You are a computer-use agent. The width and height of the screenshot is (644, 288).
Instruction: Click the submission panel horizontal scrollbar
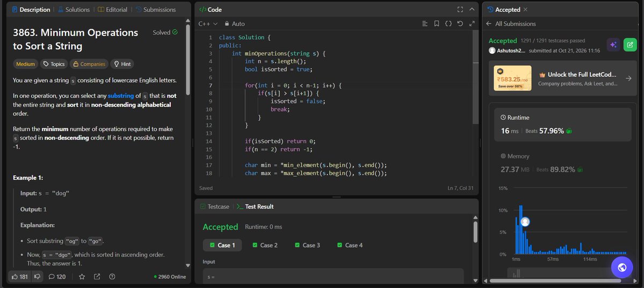555,281
